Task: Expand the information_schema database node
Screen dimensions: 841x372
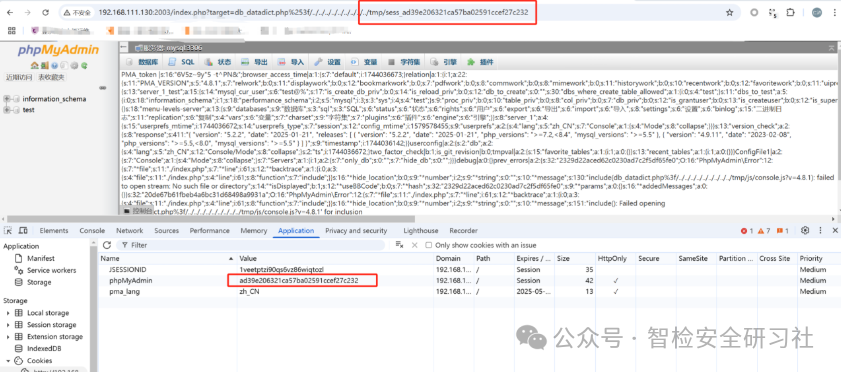Action: coord(7,99)
